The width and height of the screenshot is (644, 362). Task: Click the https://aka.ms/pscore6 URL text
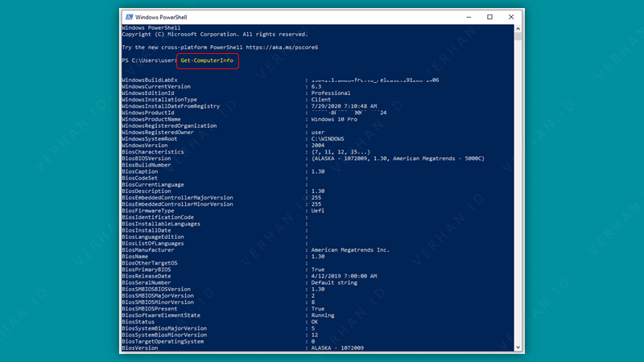(282, 47)
